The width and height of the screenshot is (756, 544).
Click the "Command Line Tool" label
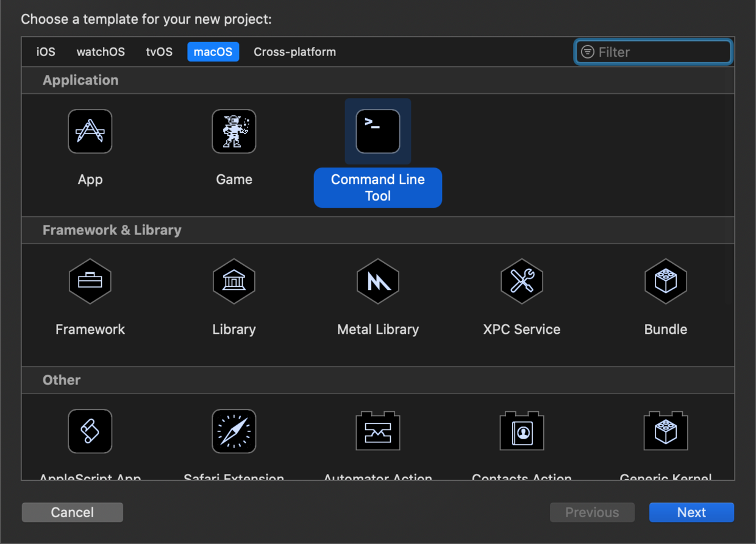(x=378, y=188)
